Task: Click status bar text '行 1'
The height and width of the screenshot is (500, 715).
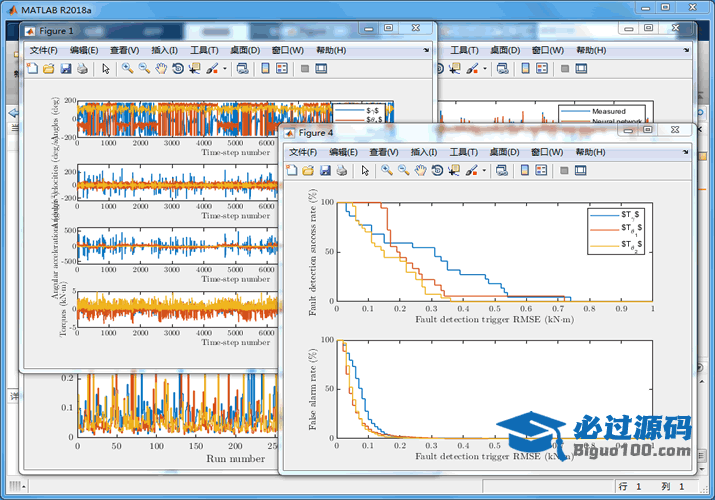Action: 630,486
